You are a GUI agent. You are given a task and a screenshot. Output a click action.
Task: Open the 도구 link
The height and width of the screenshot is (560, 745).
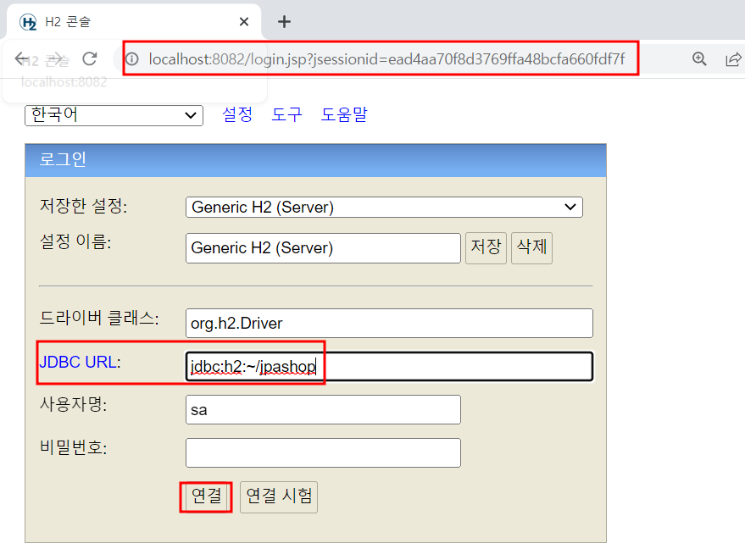(x=286, y=114)
